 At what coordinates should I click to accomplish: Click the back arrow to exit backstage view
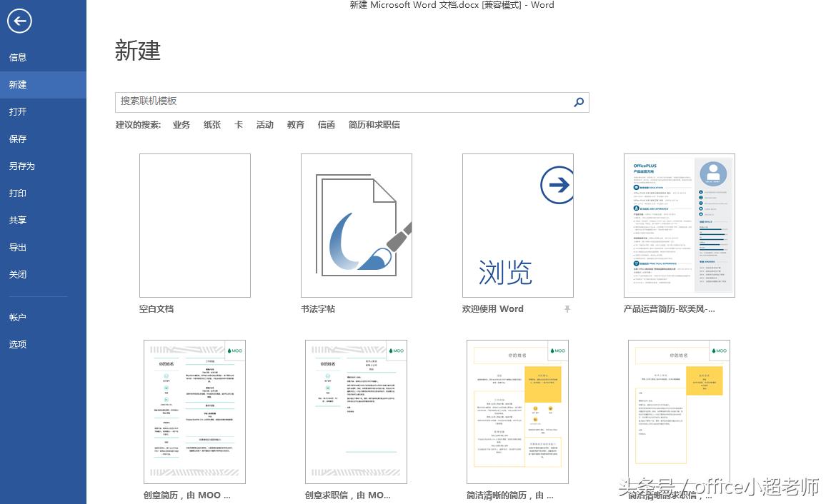(19, 21)
